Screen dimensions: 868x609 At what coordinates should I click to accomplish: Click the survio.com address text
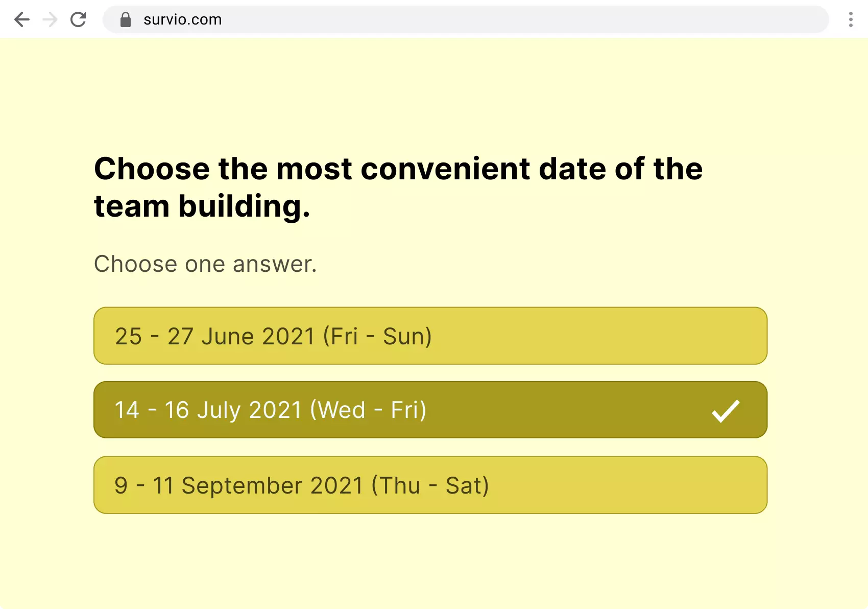point(182,19)
